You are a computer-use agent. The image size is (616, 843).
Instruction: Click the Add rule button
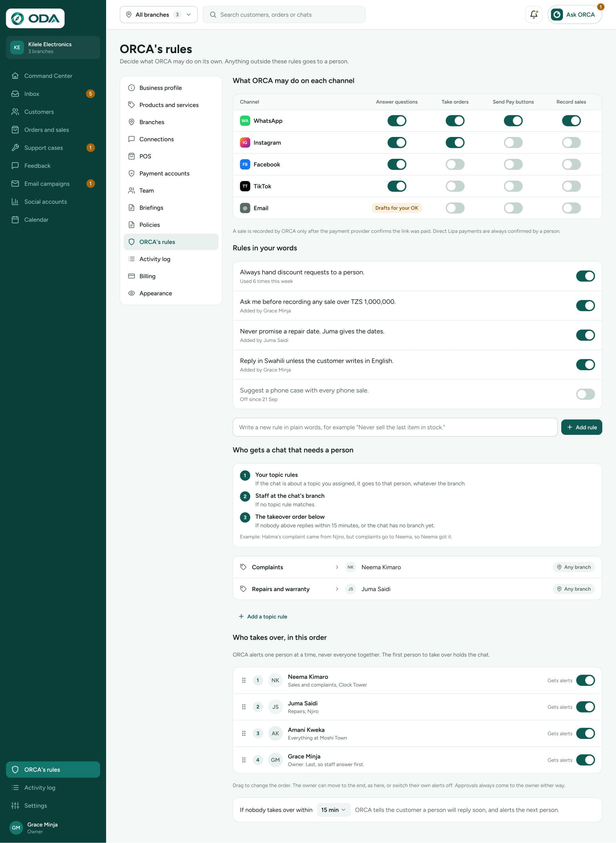coord(582,427)
